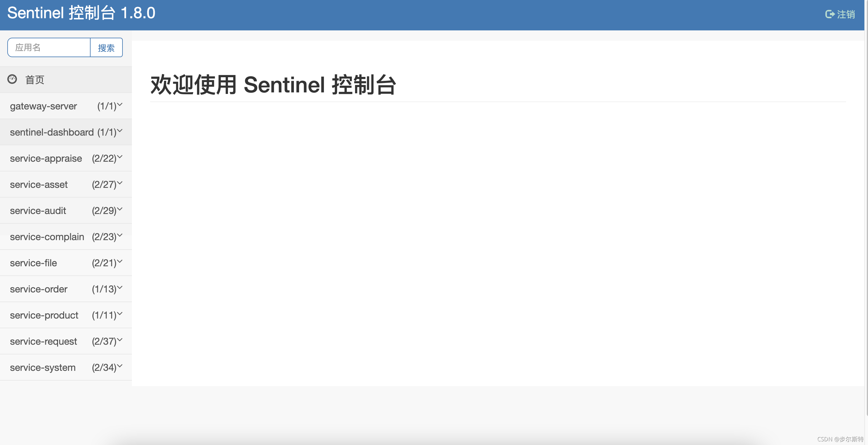Open the 首页 home menu item

click(35, 80)
